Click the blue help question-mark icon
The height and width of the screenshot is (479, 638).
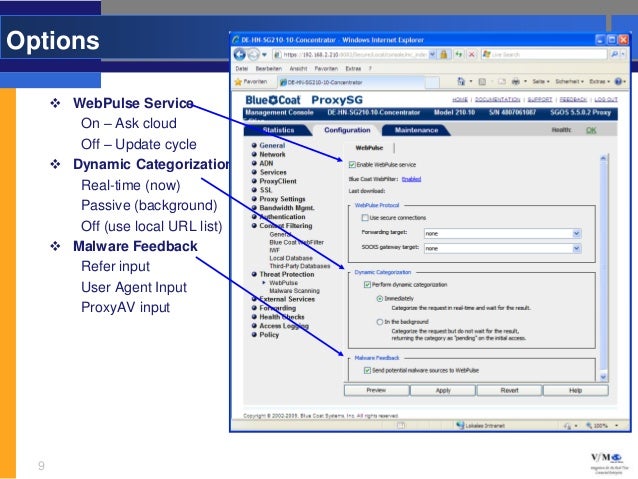click(x=618, y=82)
